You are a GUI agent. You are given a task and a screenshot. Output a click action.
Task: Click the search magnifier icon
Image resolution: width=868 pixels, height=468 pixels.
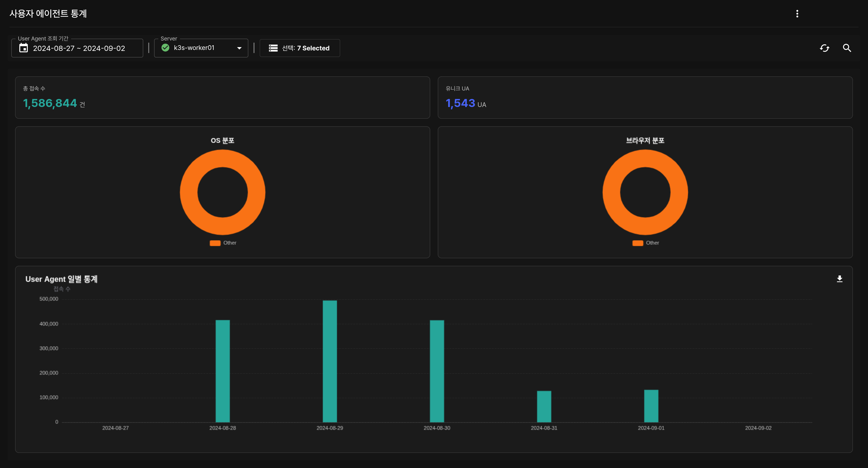(x=847, y=48)
